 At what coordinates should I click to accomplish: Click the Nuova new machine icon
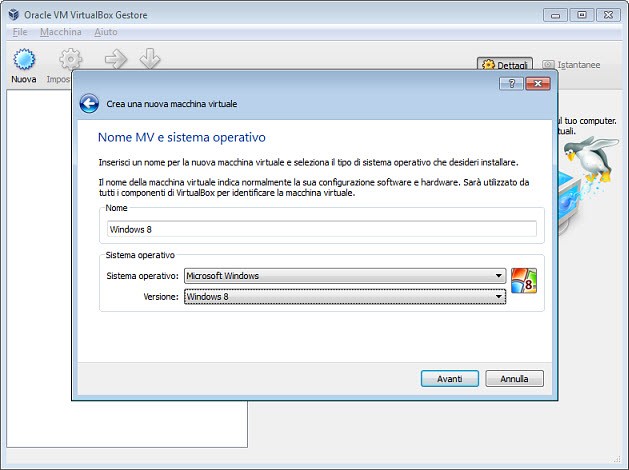point(24,59)
